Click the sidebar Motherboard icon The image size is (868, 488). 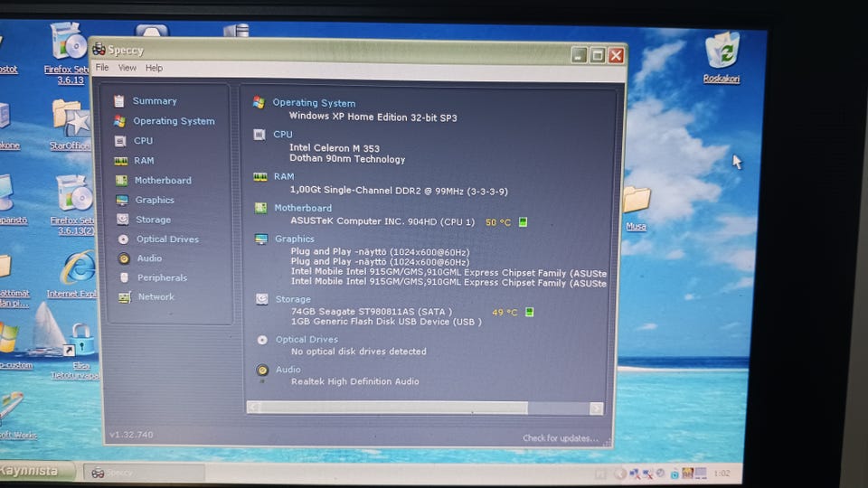[x=121, y=181]
